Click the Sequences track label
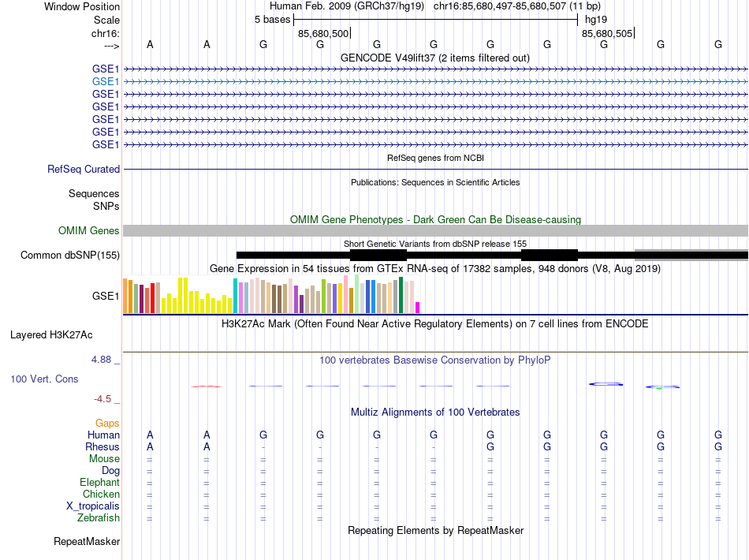 pos(94,193)
